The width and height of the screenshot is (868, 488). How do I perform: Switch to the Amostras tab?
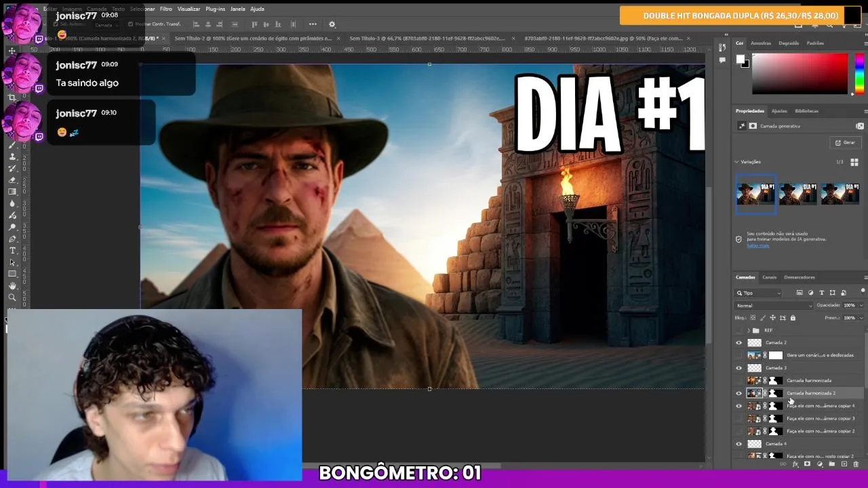tap(761, 43)
